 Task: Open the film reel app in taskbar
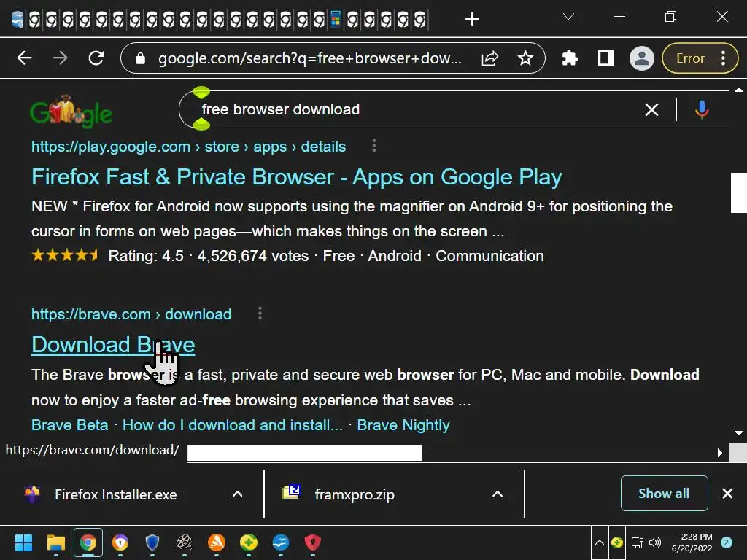click(184, 542)
